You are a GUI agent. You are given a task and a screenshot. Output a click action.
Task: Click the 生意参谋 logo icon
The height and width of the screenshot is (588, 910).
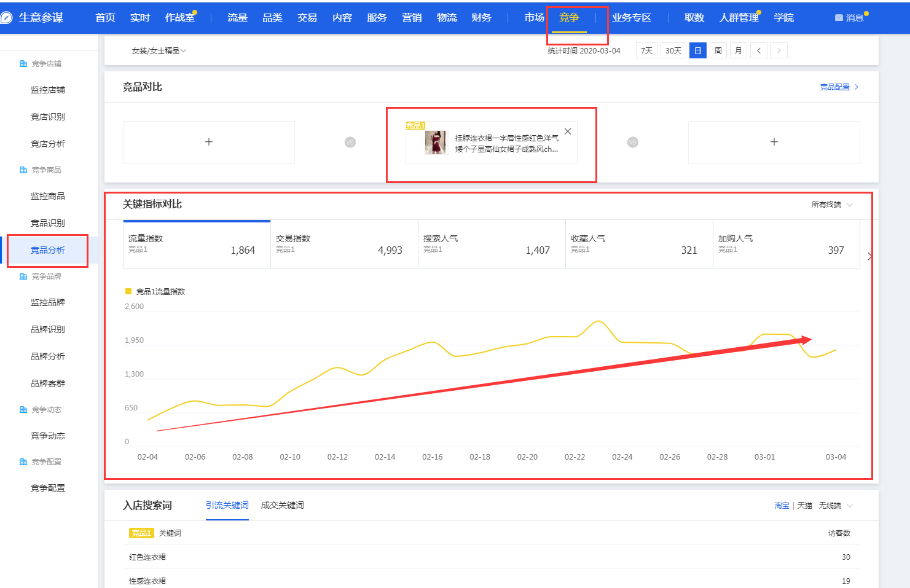tap(7, 18)
